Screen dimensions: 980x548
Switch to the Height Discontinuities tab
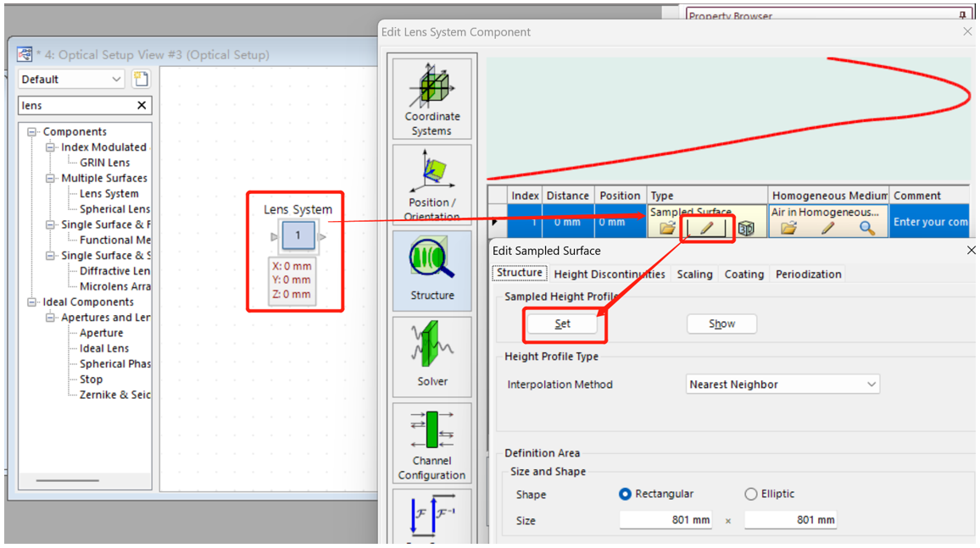pos(609,274)
